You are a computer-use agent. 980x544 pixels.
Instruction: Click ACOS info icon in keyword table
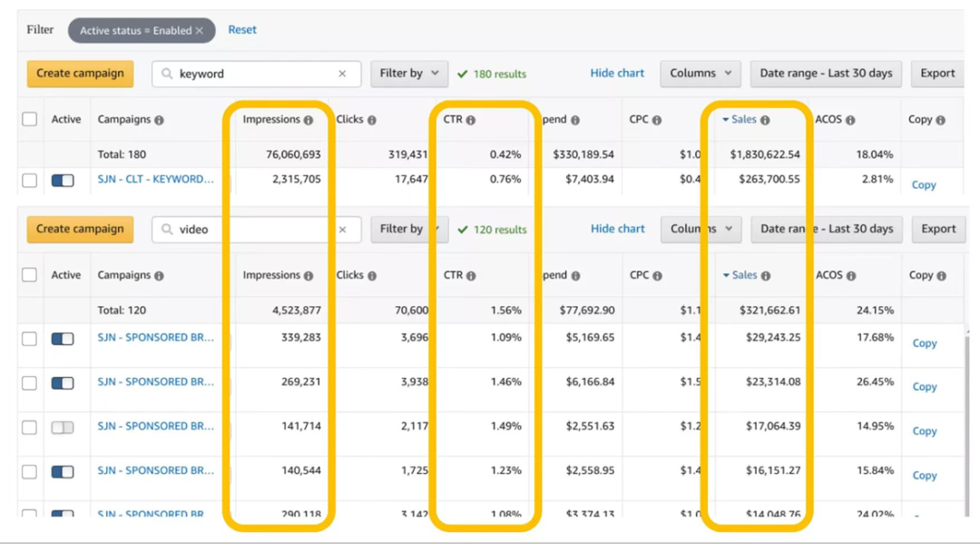point(850,120)
